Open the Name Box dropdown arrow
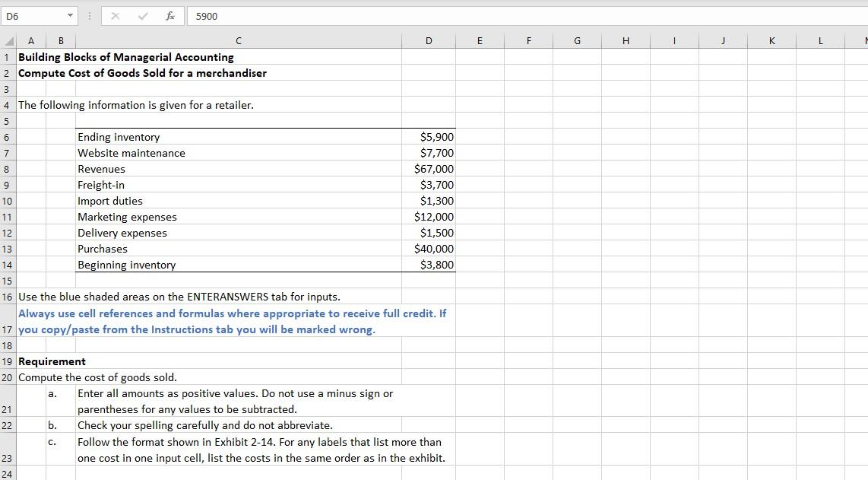This screenshot has height=480, width=868. pos(70,15)
